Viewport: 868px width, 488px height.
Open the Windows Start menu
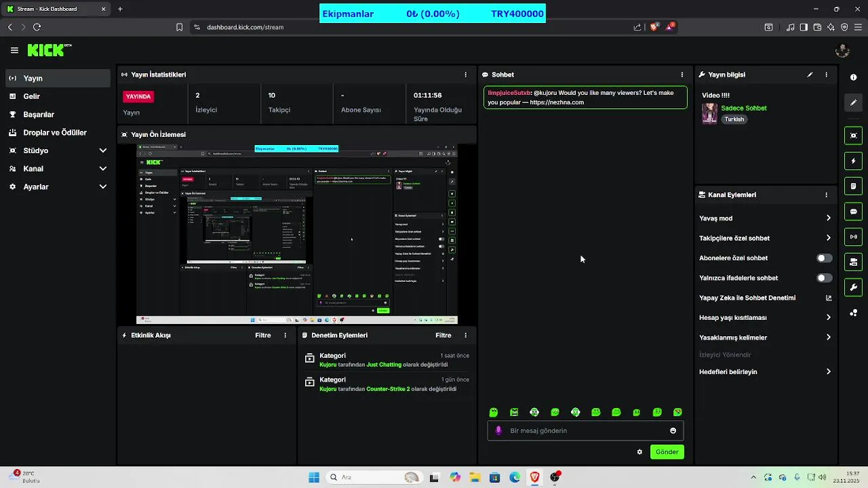point(314,477)
